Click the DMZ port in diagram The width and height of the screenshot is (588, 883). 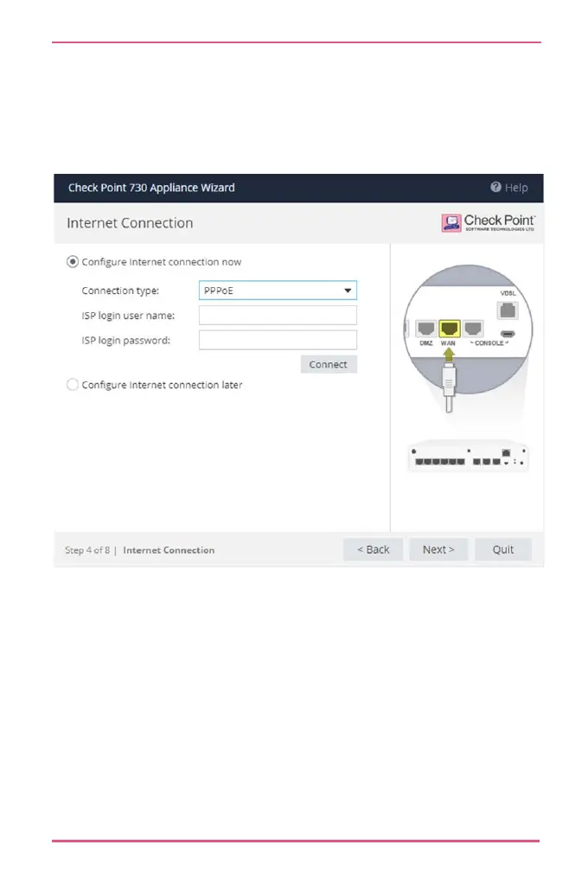coord(426,328)
